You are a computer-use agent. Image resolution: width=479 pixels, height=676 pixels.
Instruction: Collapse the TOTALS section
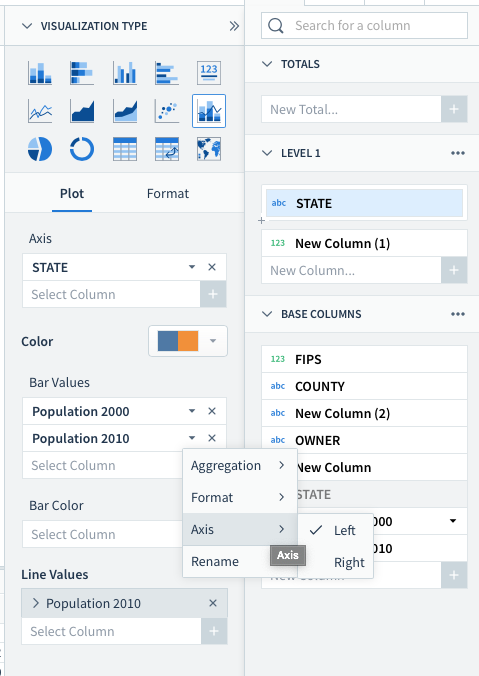267,64
